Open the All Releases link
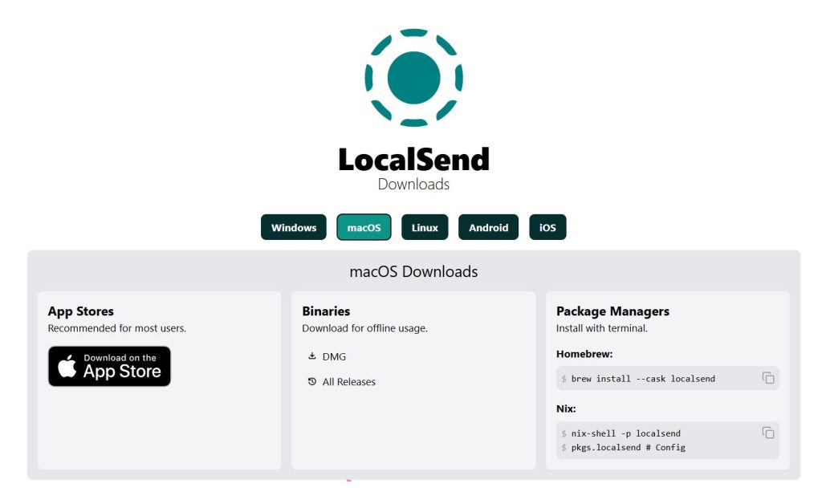The height and width of the screenshot is (504, 822). pyautogui.click(x=348, y=382)
